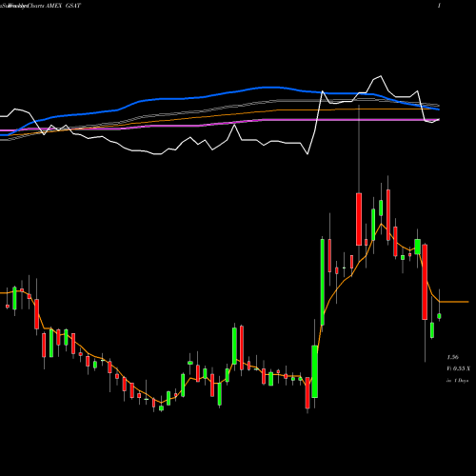Click the V: 0.33 X volume label

click(459, 368)
